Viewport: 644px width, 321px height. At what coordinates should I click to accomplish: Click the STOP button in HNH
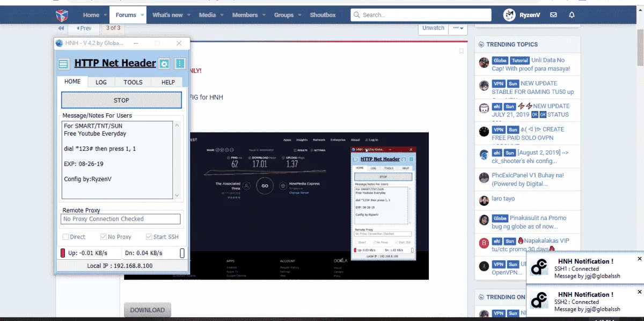pyautogui.click(x=121, y=100)
